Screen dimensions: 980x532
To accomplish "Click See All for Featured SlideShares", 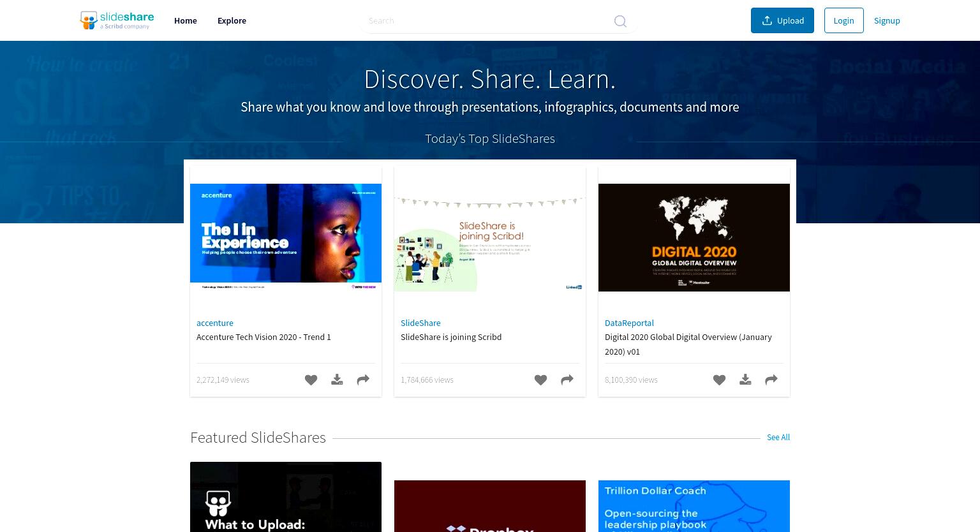I will (778, 437).
